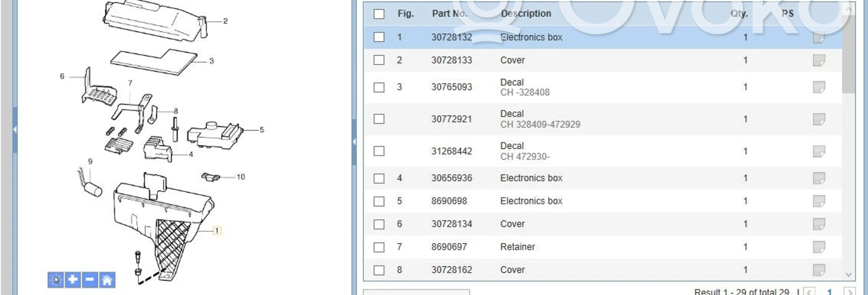Sort list by Part No. column header

click(450, 14)
